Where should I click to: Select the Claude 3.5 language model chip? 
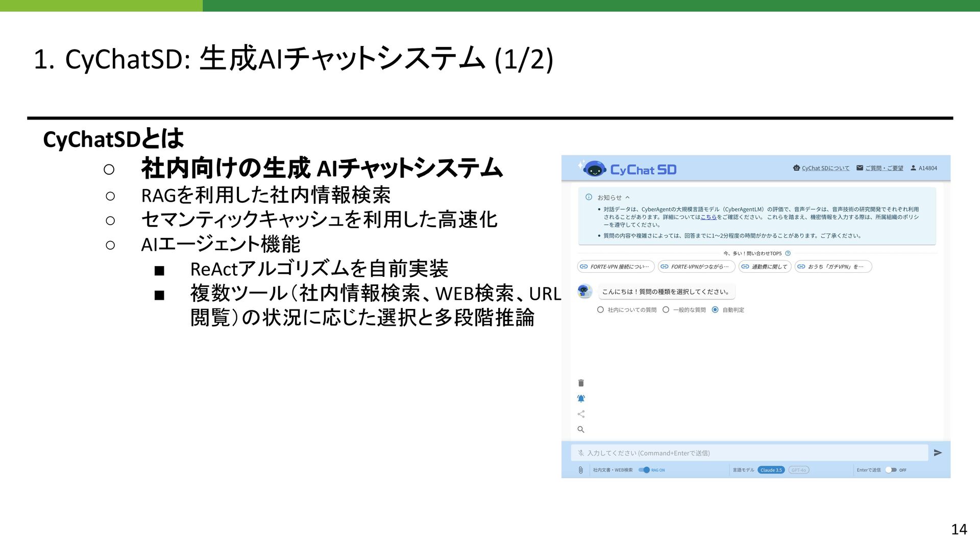pyautogui.click(x=771, y=470)
